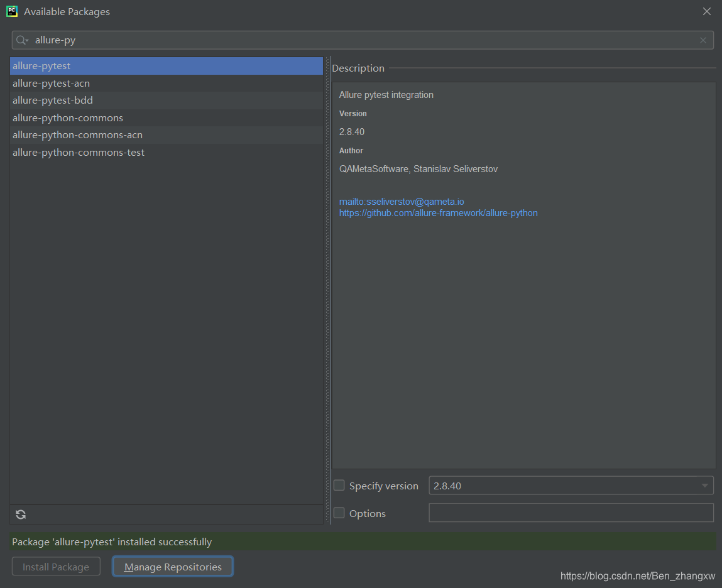Click the Install Package button

56,567
